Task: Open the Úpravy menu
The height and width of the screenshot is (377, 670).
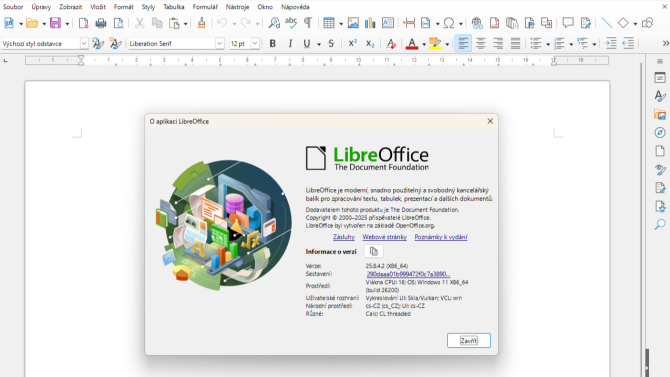Action: [41, 7]
